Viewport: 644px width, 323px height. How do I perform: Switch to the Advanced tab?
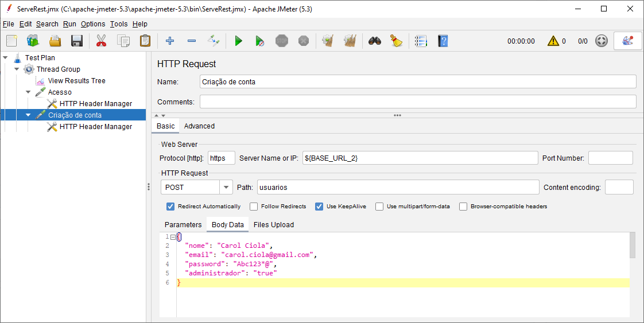(199, 126)
